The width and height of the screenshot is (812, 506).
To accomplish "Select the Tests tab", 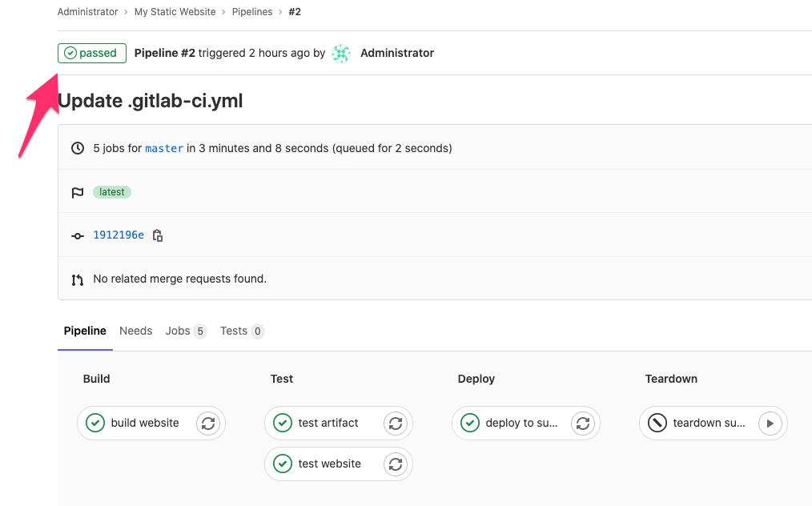I will tap(242, 331).
